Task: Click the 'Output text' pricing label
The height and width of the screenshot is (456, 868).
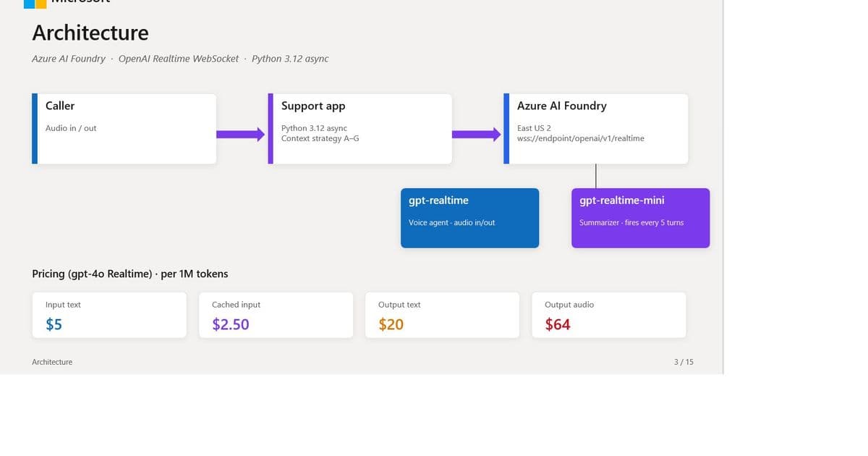Action: 399,305
